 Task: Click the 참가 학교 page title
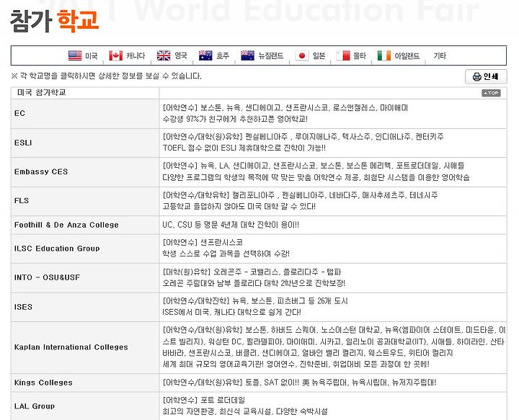(x=55, y=21)
